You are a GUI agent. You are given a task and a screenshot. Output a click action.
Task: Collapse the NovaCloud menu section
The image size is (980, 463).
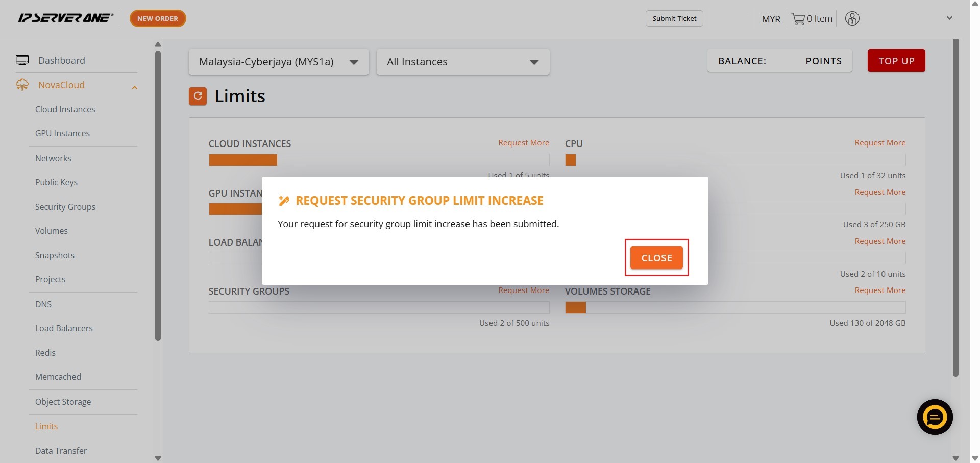(x=135, y=87)
